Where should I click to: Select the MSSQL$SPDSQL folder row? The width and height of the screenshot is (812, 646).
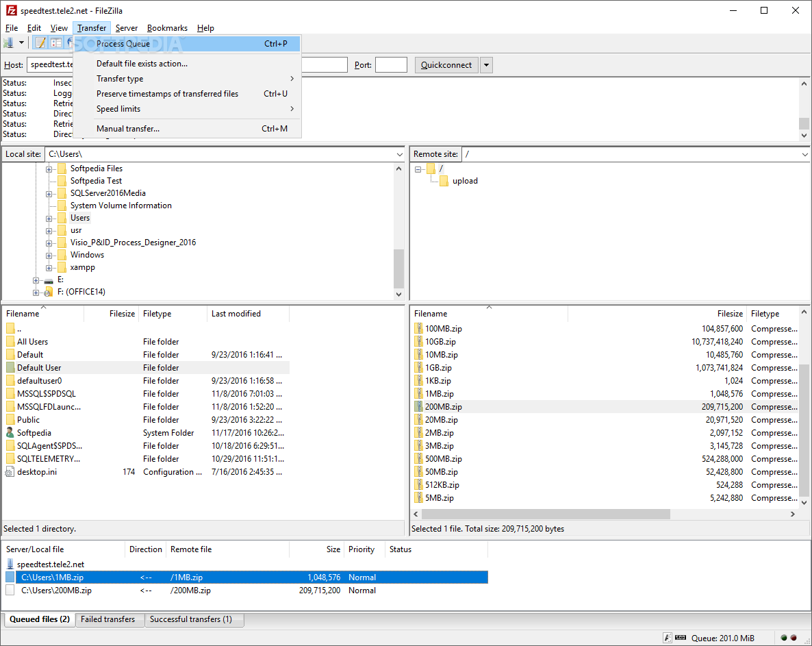coord(146,394)
